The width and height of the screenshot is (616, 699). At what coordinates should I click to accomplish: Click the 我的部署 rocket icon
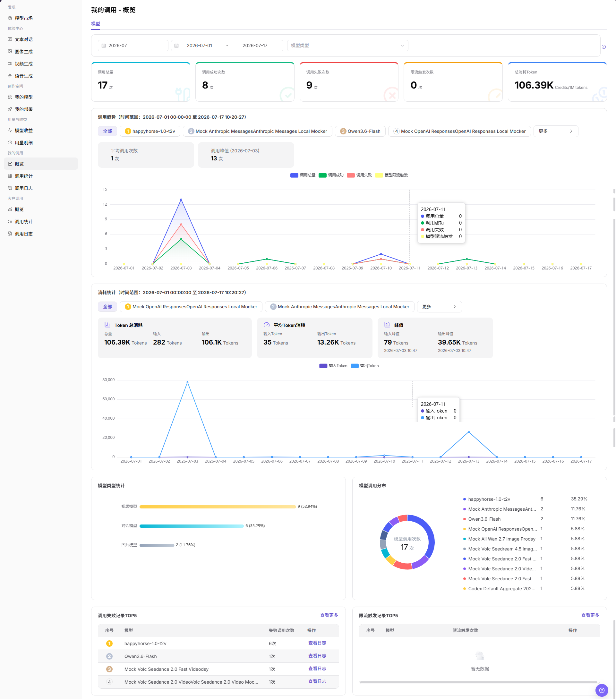(x=10, y=109)
